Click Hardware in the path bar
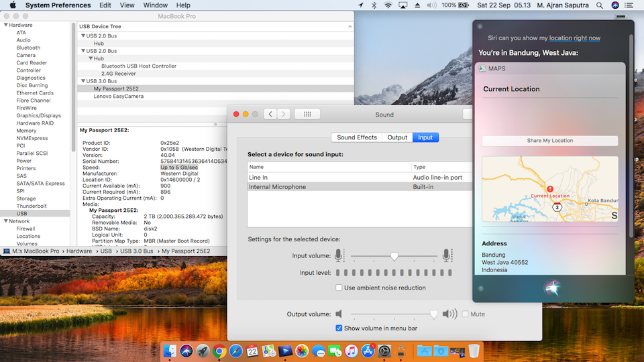 pos(79,251)
